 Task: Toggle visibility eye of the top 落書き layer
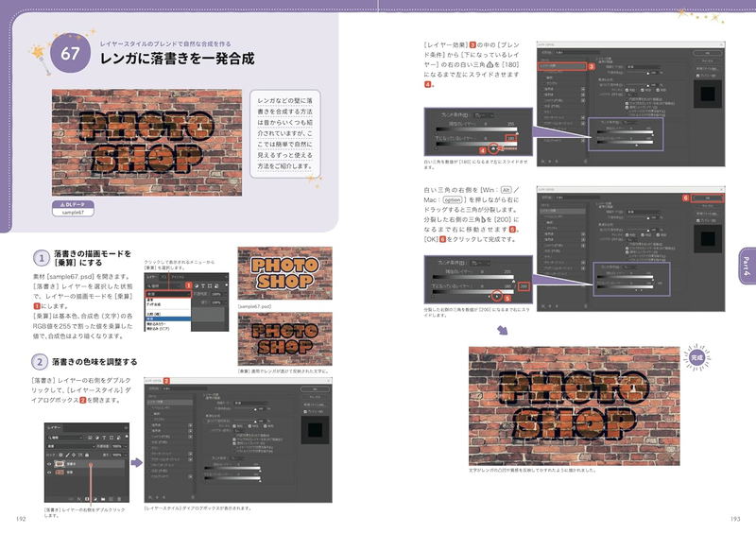point(49,464)
